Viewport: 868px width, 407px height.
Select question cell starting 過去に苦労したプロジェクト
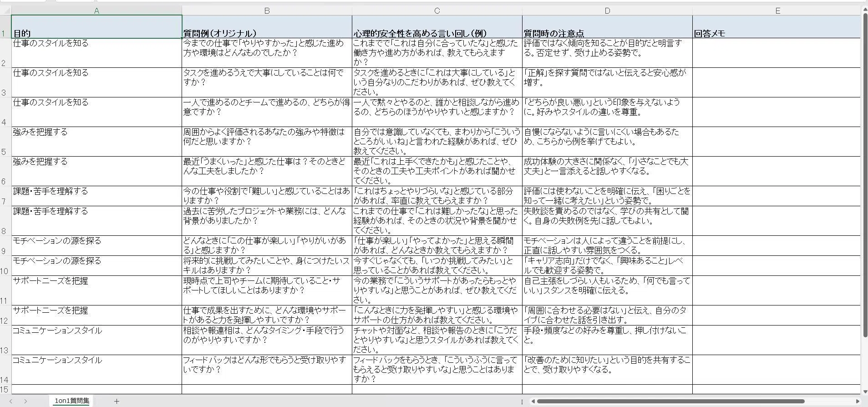tap(267, 221)
